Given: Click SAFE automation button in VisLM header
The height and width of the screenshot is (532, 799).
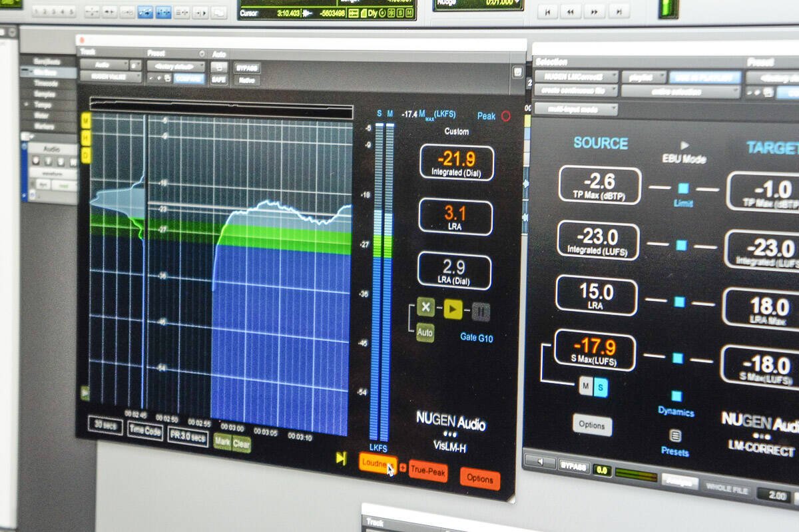Looking at the screenshot, I should tap(218, 79).
